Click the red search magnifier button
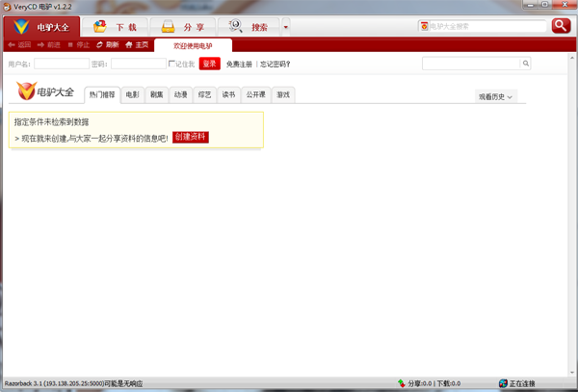The height and width of the screenshot is (392, 578). tap(561, 26)
